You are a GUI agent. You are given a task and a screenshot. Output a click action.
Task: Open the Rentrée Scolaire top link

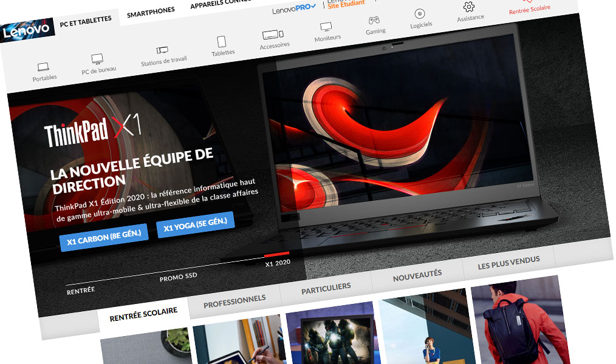coord(530,8)
